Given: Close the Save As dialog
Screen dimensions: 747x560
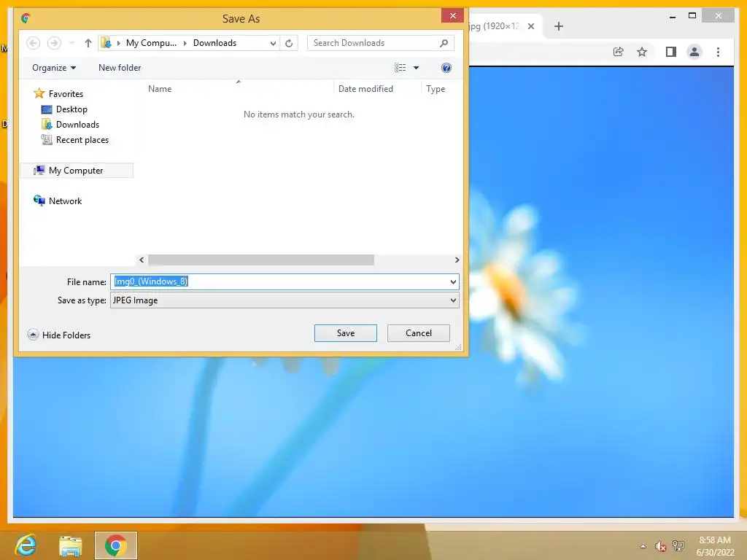Looking at the screenshot, I should (x=452, y=16).
